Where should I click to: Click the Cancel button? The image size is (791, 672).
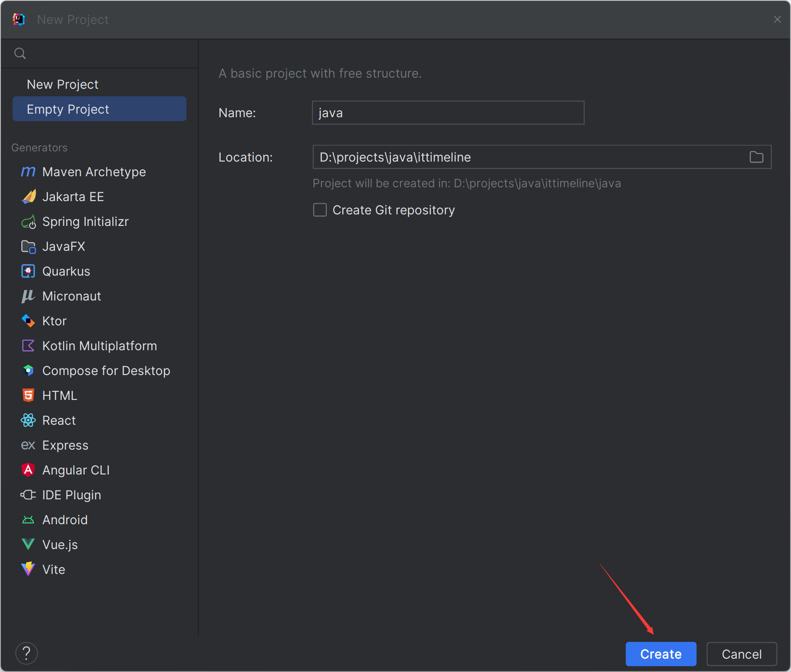[x=742, y=654]
